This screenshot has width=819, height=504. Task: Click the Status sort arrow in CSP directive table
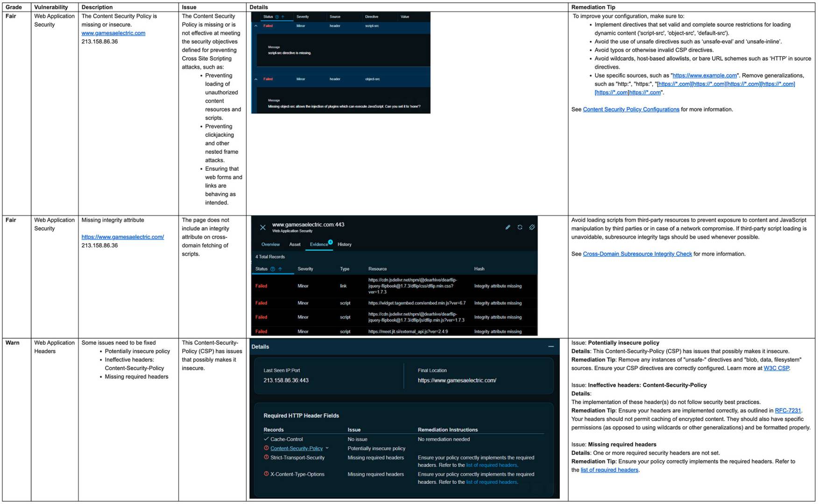coord(282,17)
